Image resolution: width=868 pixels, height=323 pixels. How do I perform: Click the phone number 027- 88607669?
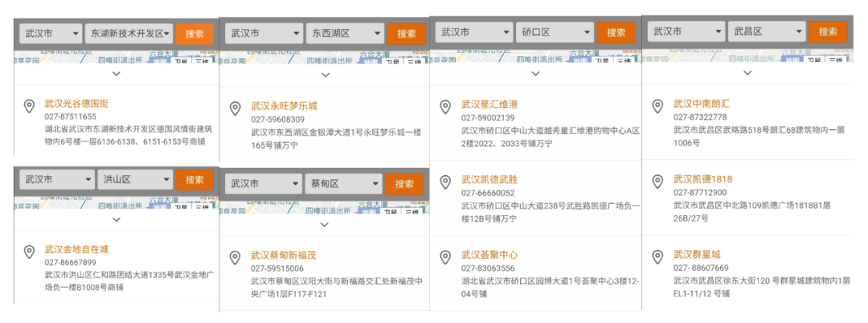(x=702, y=268)
